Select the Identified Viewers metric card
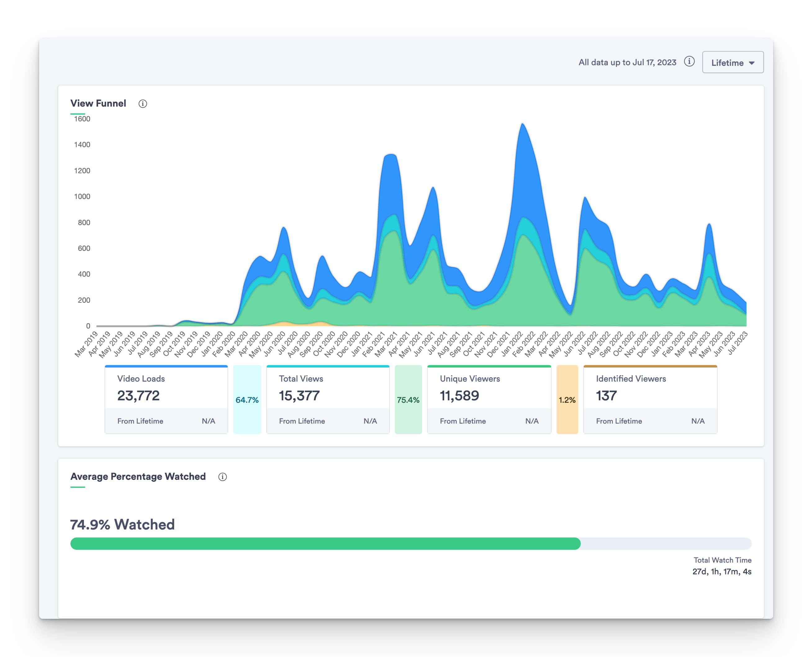Viewport: 812px width, 657px height. click(x=650, y=399)
